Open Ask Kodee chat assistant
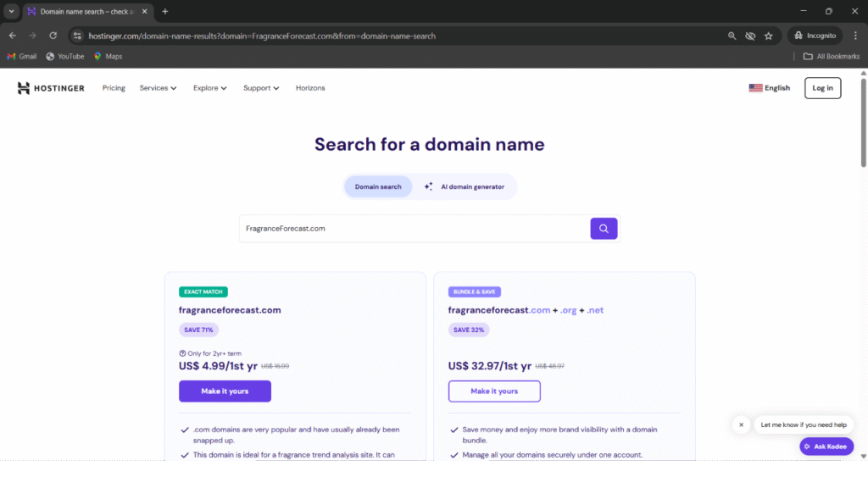Image resolution: width=868 pixels, height=488 pixels. tap(826, 446)
